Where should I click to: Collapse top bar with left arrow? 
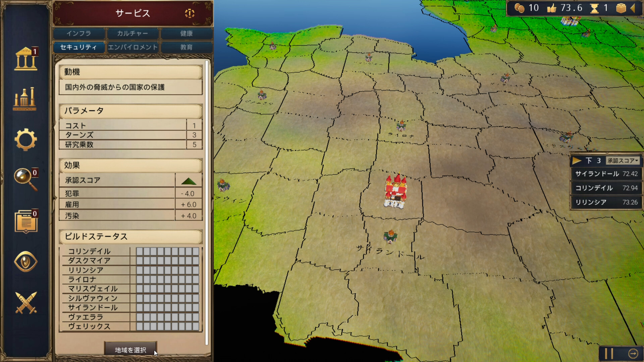tap(633, 8)
